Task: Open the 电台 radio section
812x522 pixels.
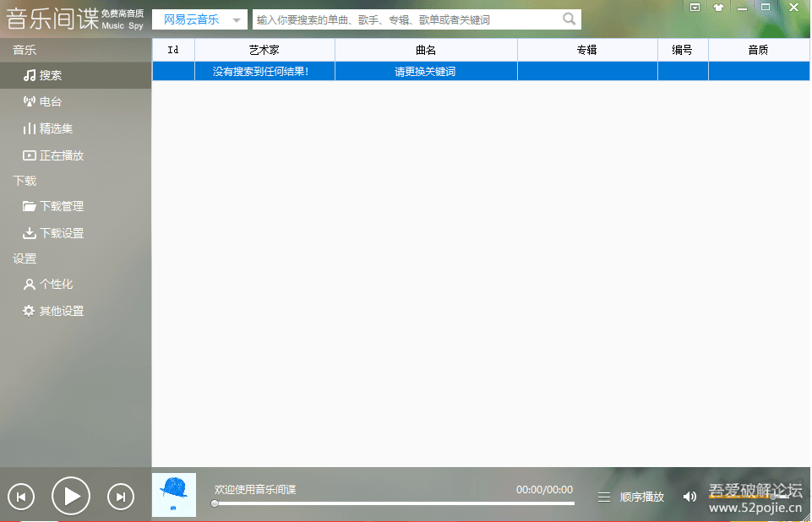Action: (49, 101)
